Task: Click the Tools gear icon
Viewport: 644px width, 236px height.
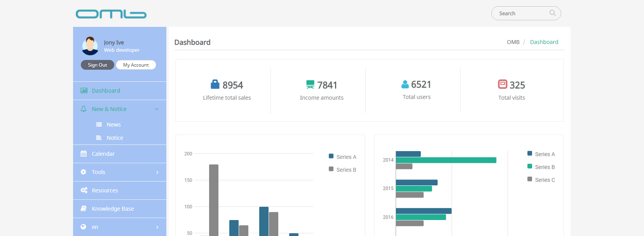Action: point(84,172)
